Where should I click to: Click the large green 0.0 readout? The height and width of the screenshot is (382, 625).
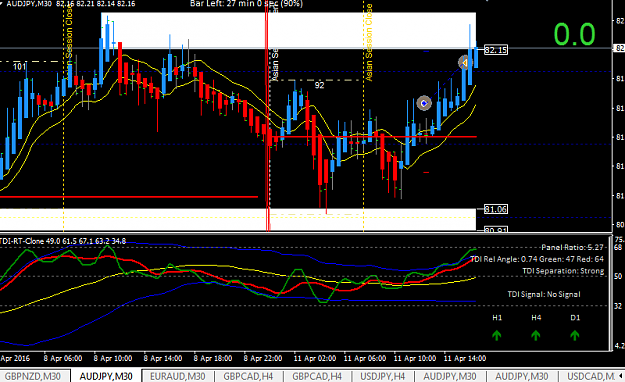(x=574, y=34)
